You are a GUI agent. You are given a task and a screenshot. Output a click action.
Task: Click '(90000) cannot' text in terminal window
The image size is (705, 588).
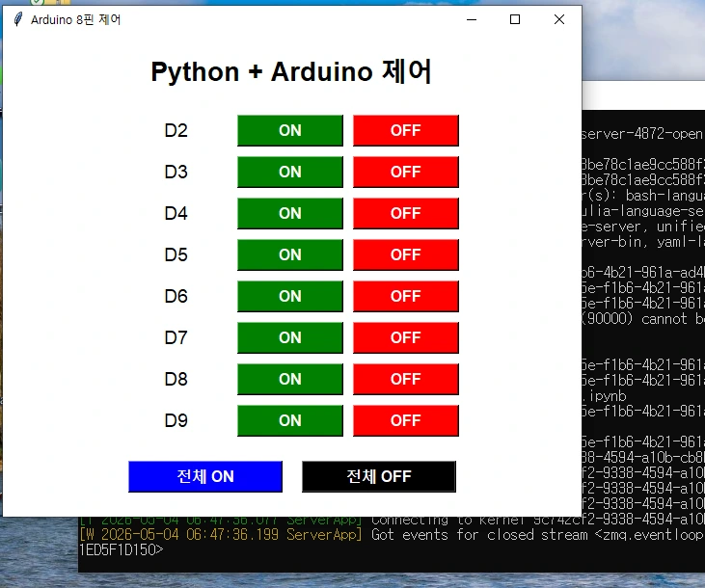[635, 319]
